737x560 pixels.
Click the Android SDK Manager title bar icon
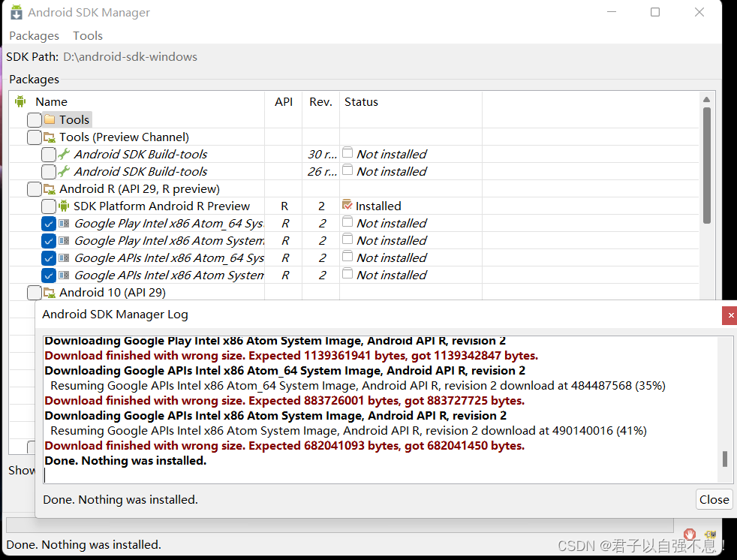17,12
